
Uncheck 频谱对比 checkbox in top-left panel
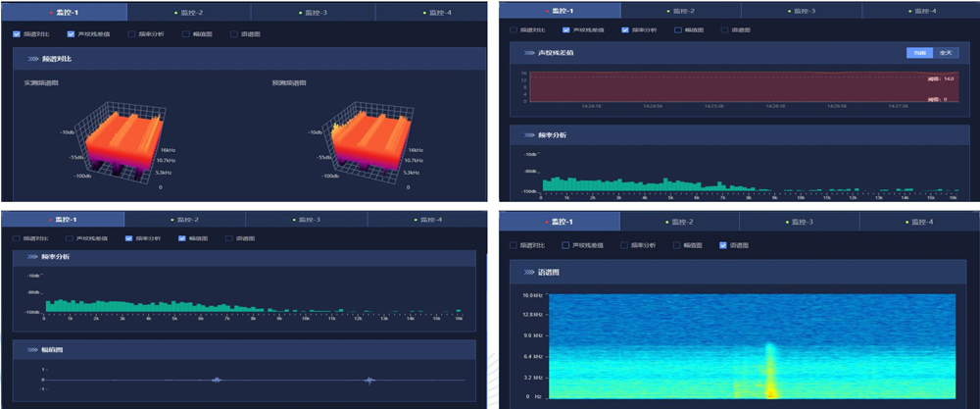point(18,33)
